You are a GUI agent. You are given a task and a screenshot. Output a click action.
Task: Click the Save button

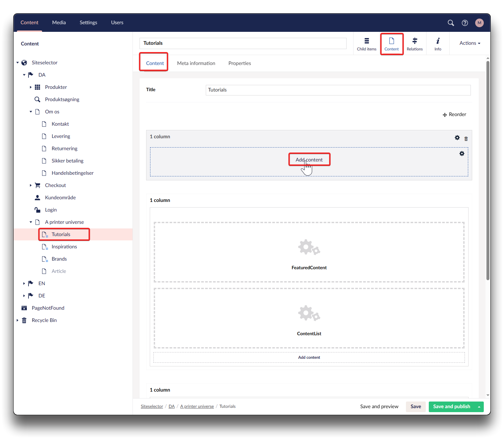point(416,407)
